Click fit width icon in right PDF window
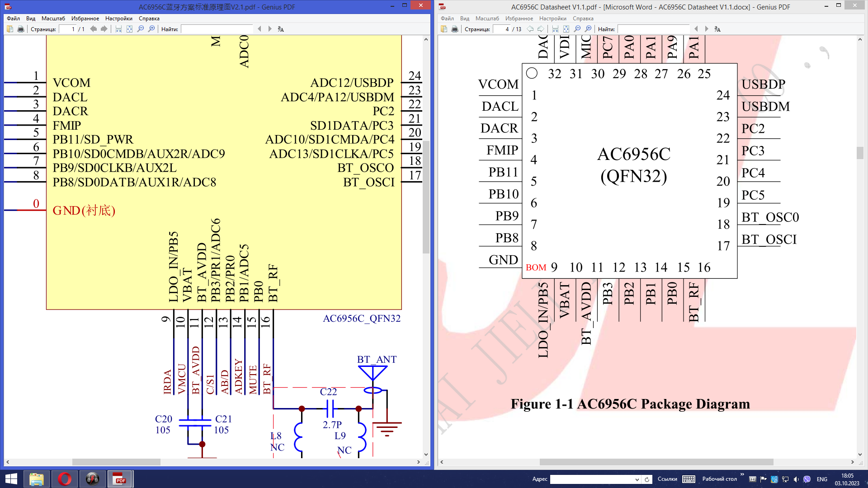 555,29
